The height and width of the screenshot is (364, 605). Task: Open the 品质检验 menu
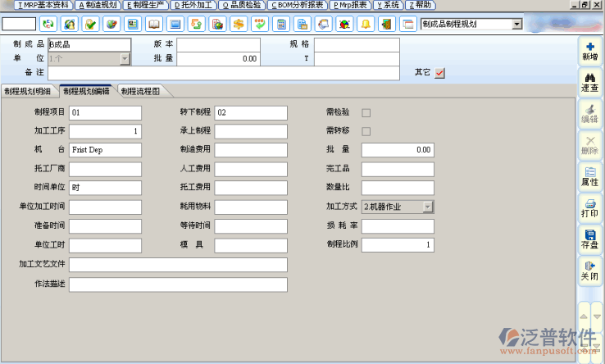point(241,5)
